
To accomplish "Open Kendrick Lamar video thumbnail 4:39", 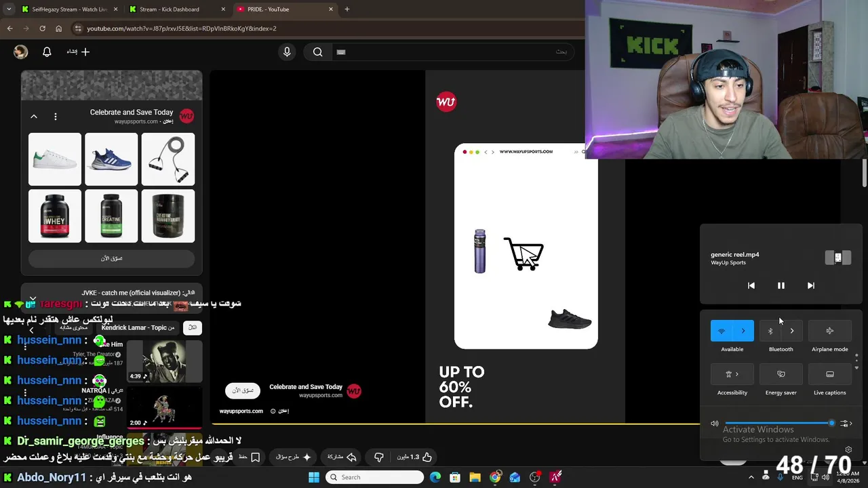I will pyautogui.click(x=165, y=360).
